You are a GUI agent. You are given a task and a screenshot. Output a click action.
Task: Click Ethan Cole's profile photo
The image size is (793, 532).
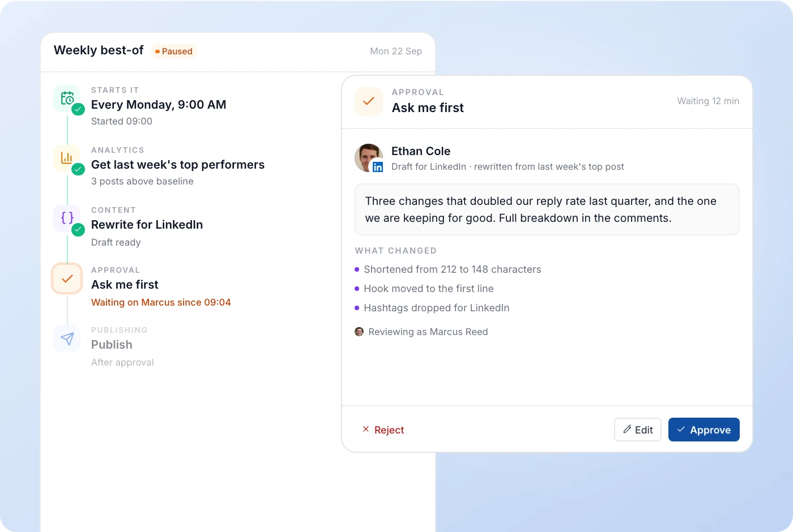coord(369,158)
